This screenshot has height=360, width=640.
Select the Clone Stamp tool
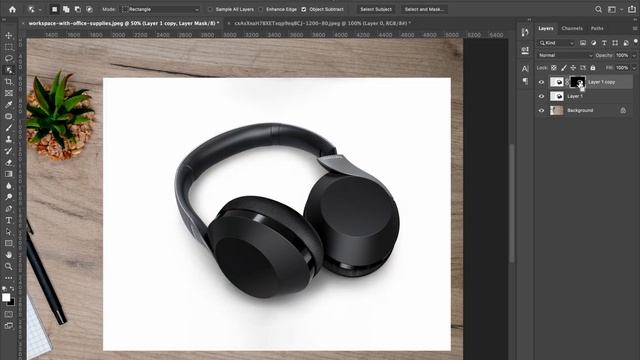pyautogui.click(x=9, y=139)
